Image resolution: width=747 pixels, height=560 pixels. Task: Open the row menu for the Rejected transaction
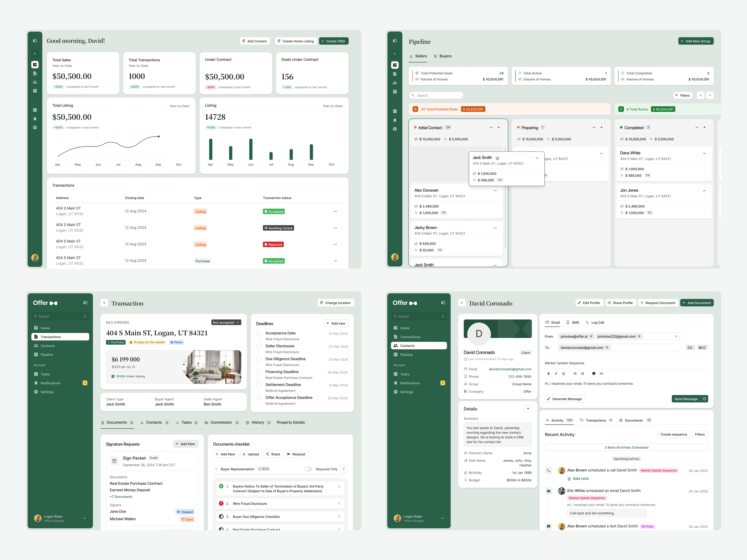click(x=335, y=244)
